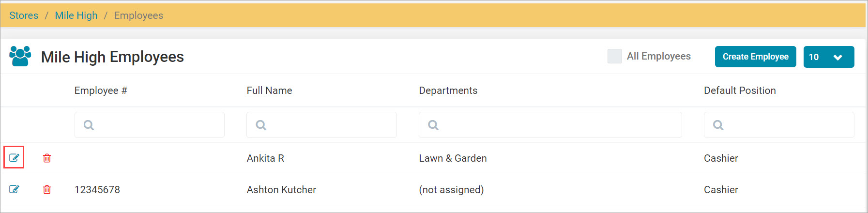The image size is (868, 213).
Task: Click the Create Employee button
Action: point(755,57)
